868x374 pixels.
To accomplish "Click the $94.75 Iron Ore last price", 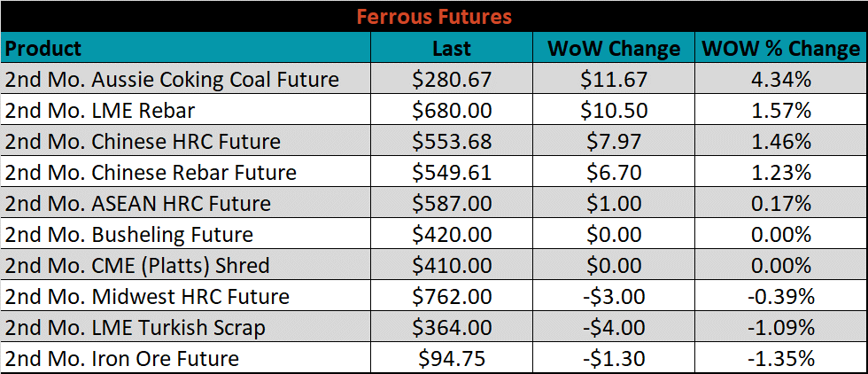I will [452, 358].
